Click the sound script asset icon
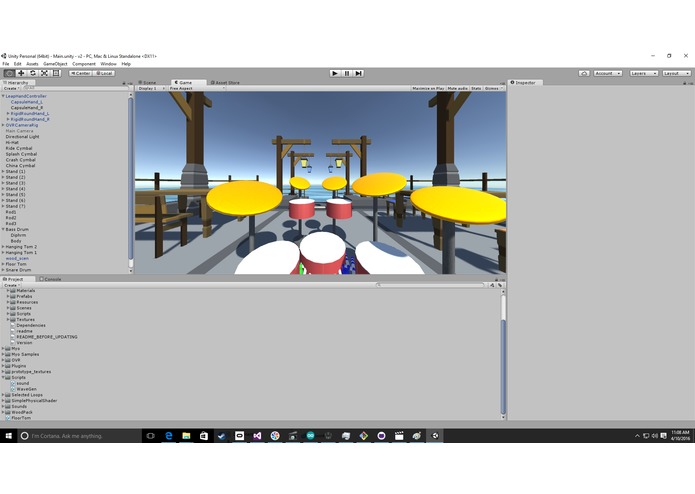 point(13,383)
